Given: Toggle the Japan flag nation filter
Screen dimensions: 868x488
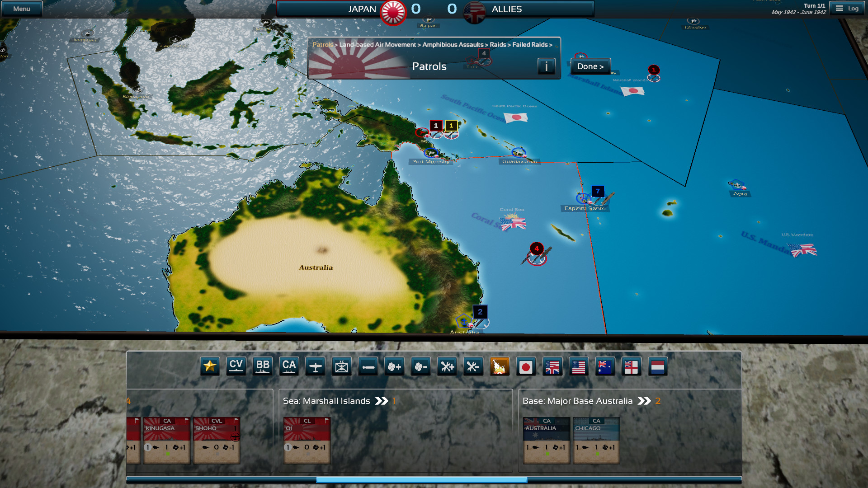Looking at the screenshot, I should pyautogui.click(x=526, y=366).
